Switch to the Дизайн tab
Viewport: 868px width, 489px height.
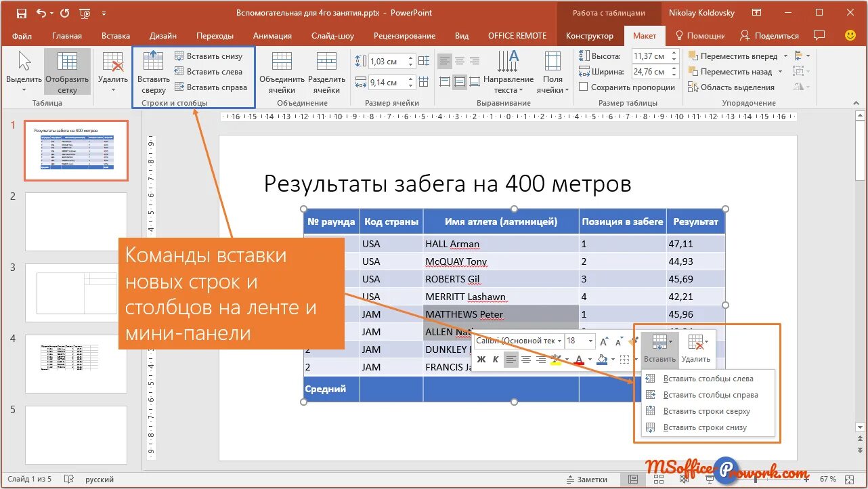[x=163, y=36]
